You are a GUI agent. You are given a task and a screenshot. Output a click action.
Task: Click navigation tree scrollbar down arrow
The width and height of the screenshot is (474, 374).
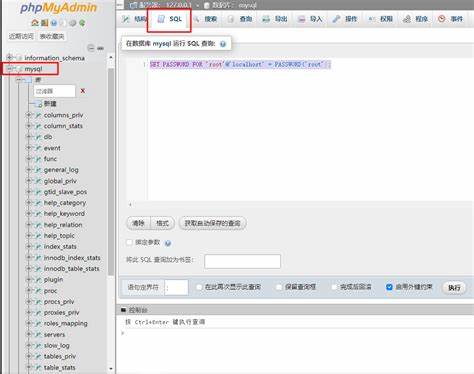(111, 369)
